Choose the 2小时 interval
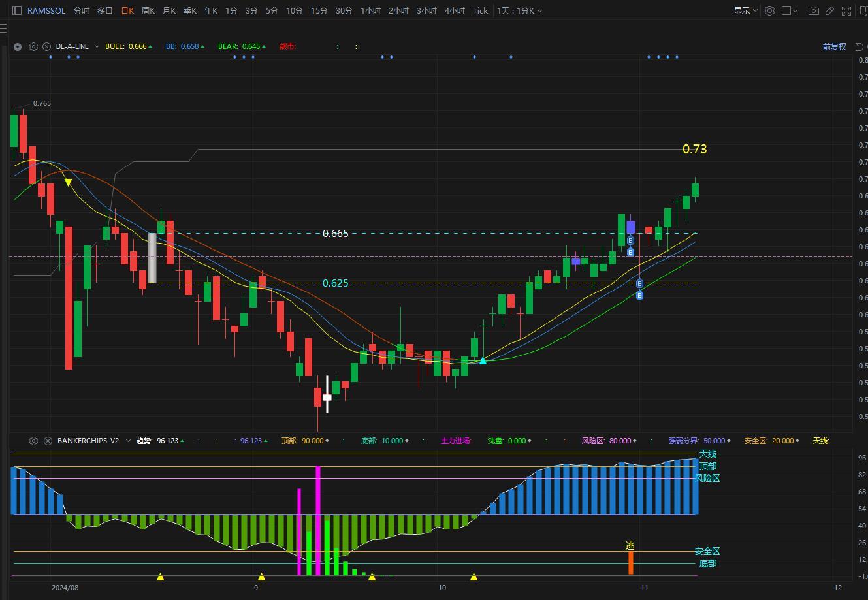The width and height of the screenshot is (868, 600). pyautogui.click(x=398, y=10)
